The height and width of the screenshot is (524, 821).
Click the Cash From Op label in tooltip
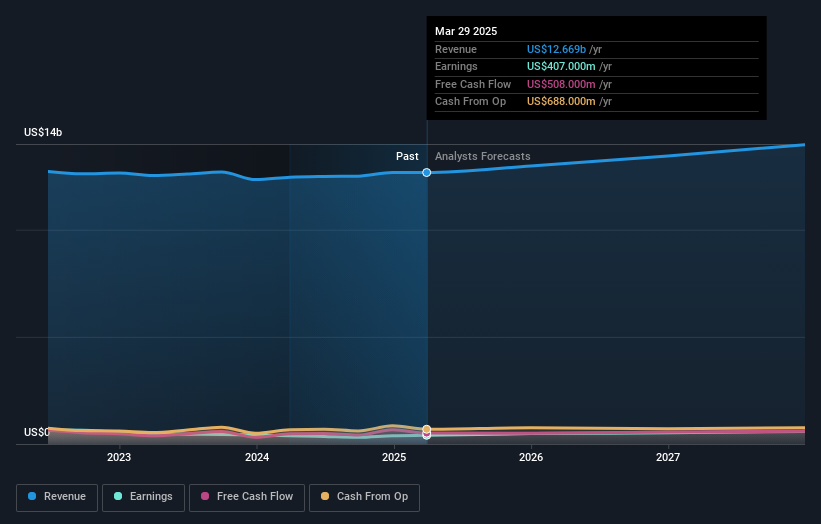470,102
